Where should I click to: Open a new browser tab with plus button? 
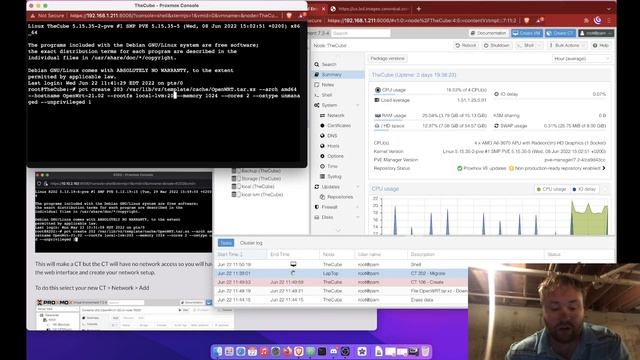418,9
